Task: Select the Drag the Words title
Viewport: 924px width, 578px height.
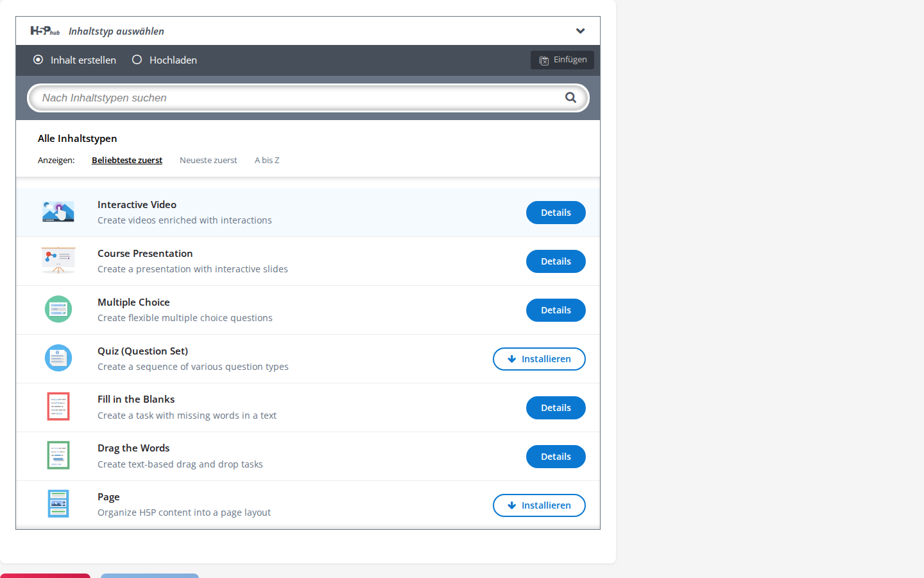Action: tap(133, 448)
